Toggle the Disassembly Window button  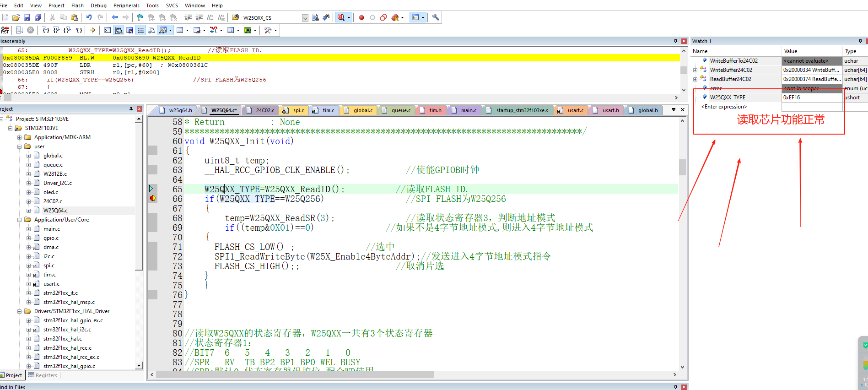pos(119,30)
